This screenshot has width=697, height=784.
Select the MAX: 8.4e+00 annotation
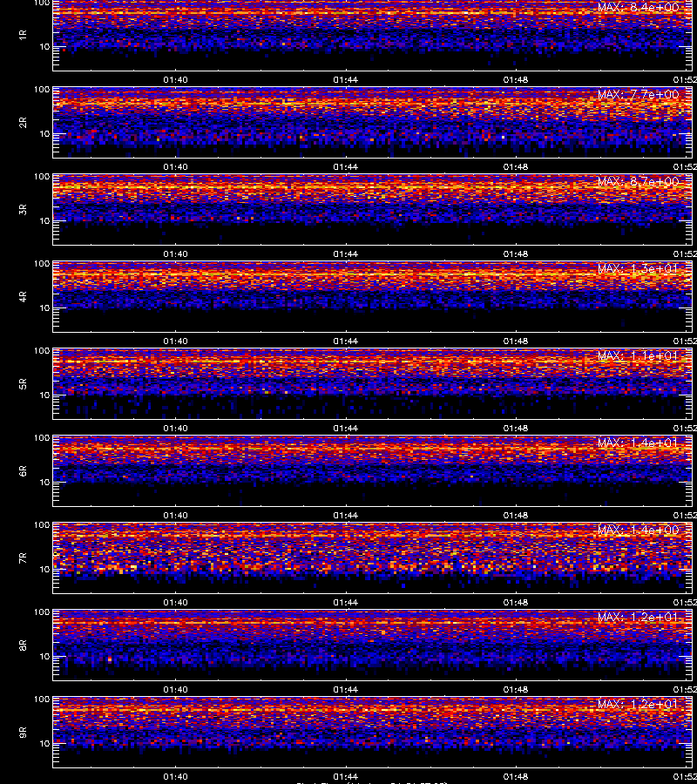(x=638, y=8)
